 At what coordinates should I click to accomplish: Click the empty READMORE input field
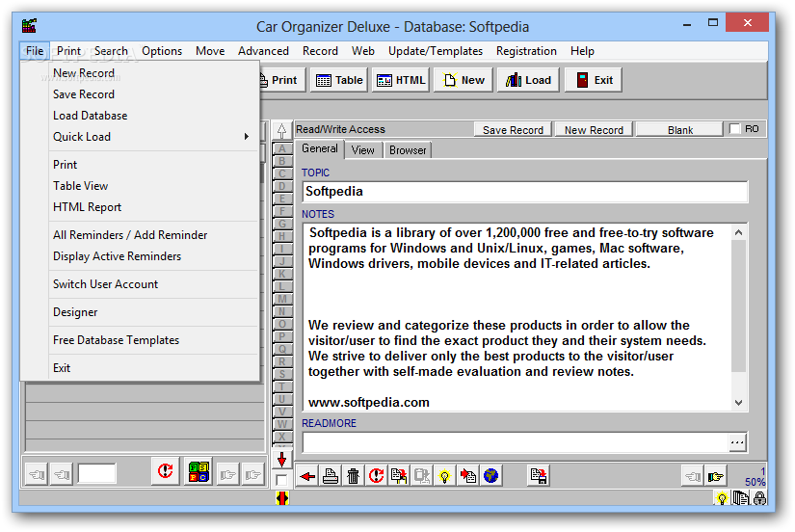click(516, 442)
